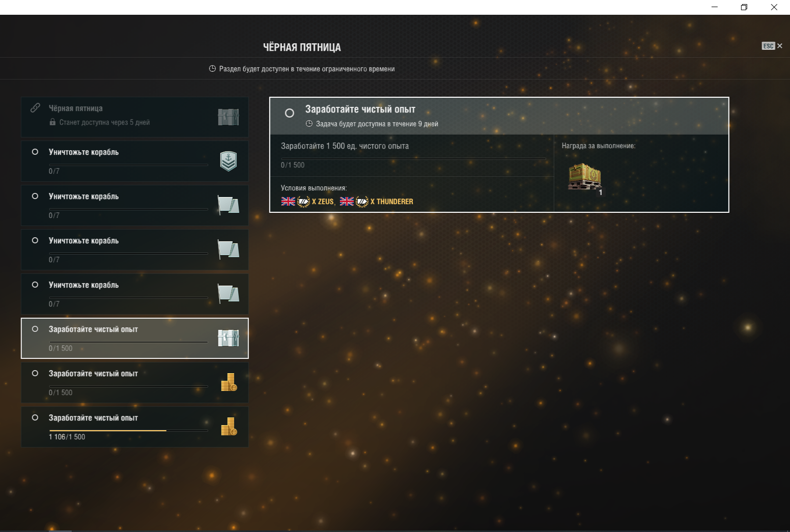Viewport: 790px width, 532px height.
Task: Click the crate icon on highlighted experience mission
Action: click(229, 338)
